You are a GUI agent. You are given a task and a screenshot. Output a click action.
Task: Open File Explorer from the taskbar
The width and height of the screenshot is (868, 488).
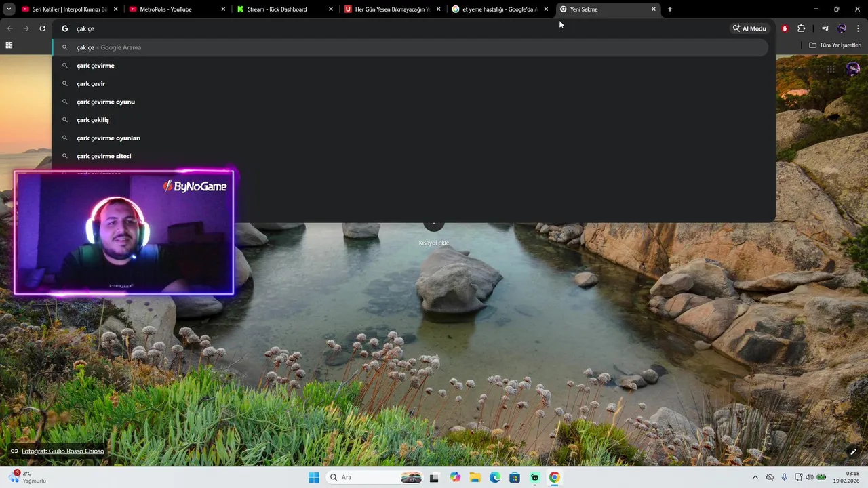[475, 477]
